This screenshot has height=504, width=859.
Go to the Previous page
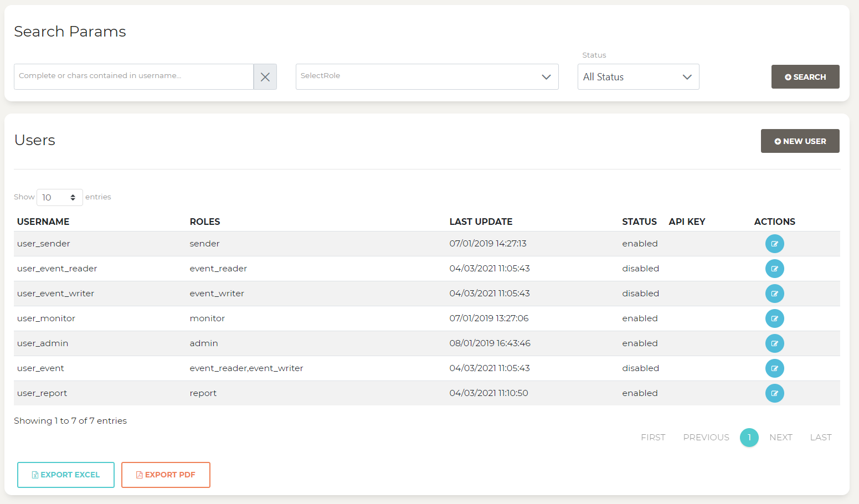706,438
